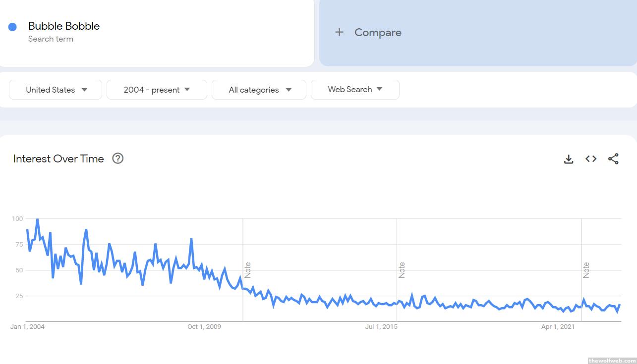Open the United States region dropdown

(x=56, y=90)
